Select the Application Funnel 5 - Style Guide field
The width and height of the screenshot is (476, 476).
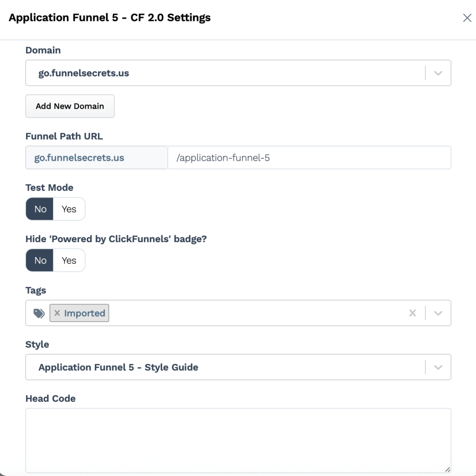point(238,367)
